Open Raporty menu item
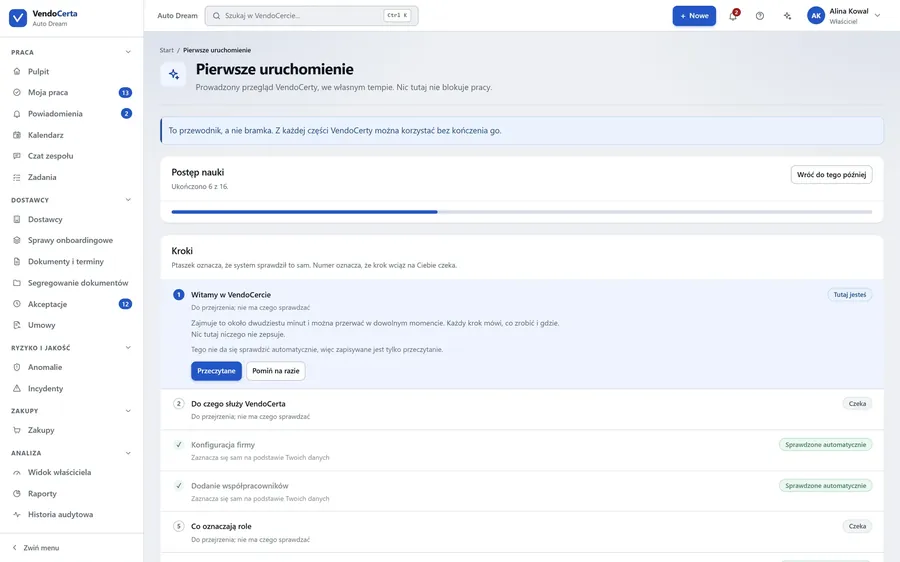The image size is (900, 562). point(71,493)
